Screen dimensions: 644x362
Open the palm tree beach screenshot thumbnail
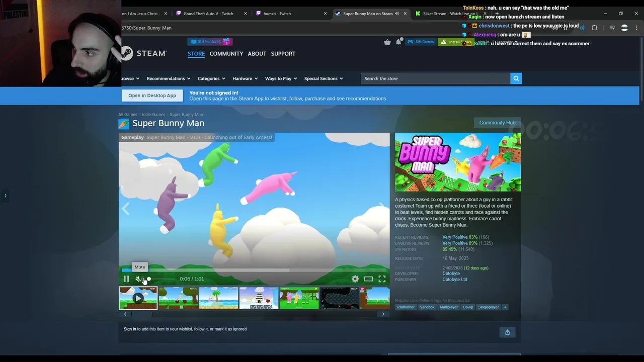[218, 298]
